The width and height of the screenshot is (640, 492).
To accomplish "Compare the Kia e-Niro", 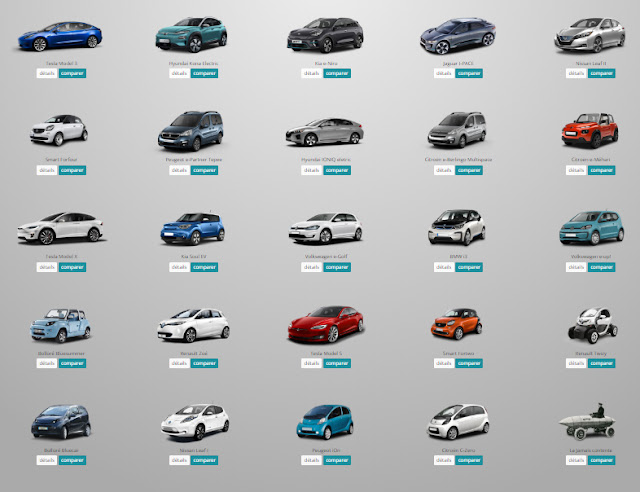I will [x=337, y=73].
